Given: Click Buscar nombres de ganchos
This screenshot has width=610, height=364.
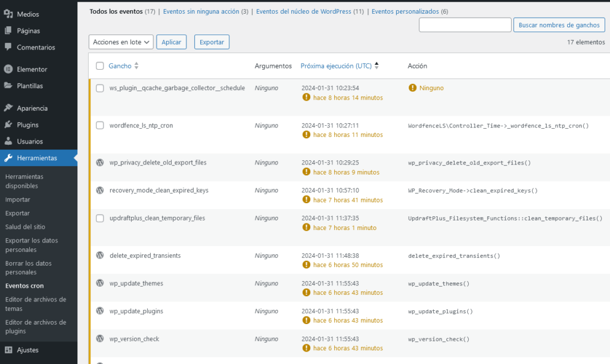Looking at the screenshot, I should (559, 24).
